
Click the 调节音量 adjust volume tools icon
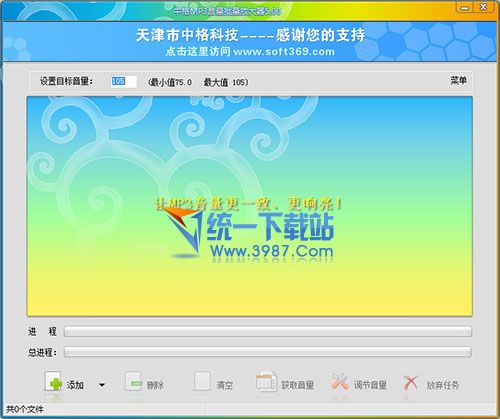(x=340, y=382)
